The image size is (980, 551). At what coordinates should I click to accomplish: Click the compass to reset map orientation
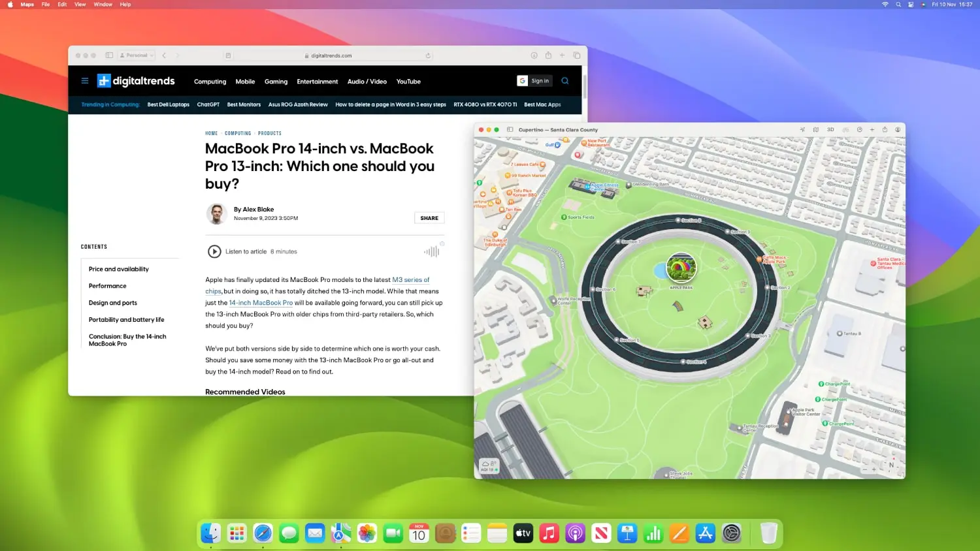(892, 465)
